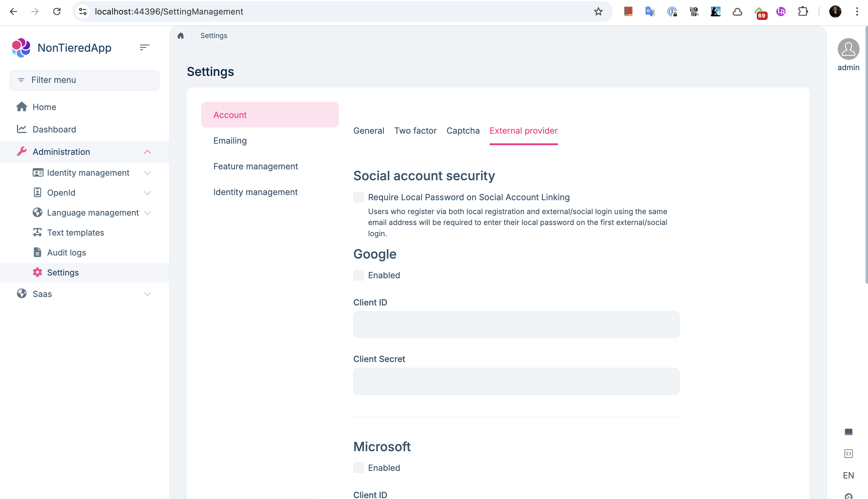868x499 pixels.
Task: Click the Audit logs document icon
Action: [x=37, y=253]
